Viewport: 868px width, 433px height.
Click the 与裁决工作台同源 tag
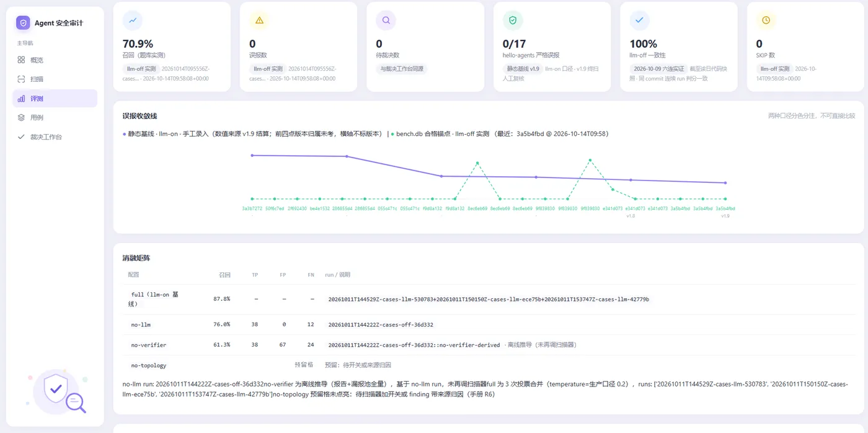(401, 69)
